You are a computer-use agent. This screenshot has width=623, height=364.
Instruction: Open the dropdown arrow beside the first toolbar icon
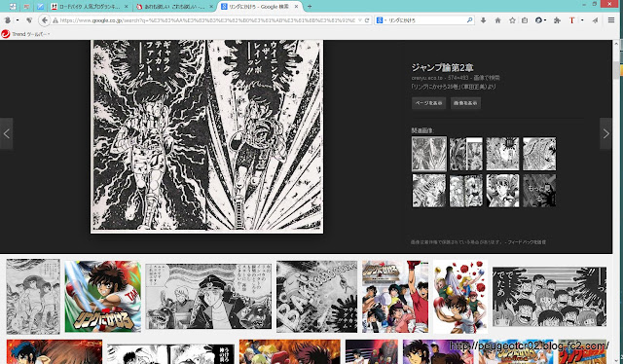pyautogui.click(x=18, y=20)
